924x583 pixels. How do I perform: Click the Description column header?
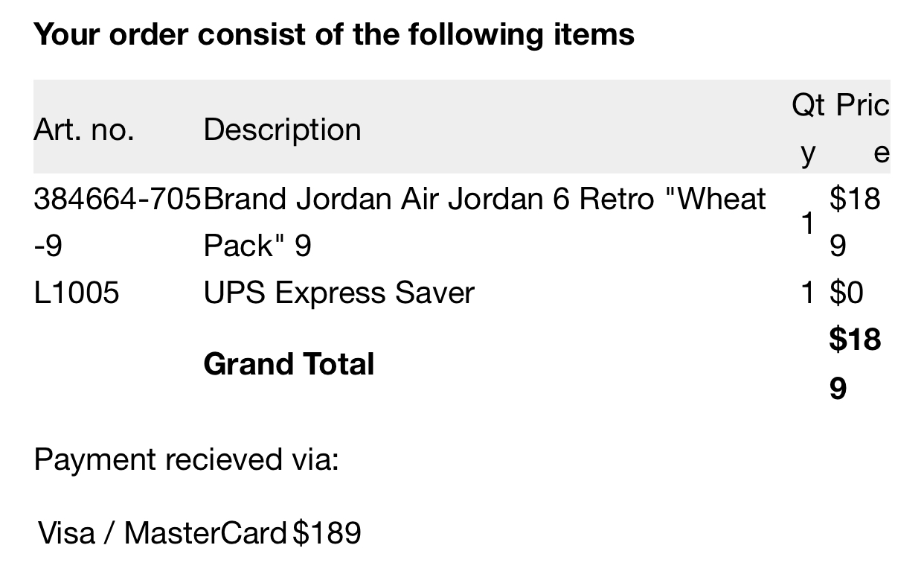click(282, 130)
